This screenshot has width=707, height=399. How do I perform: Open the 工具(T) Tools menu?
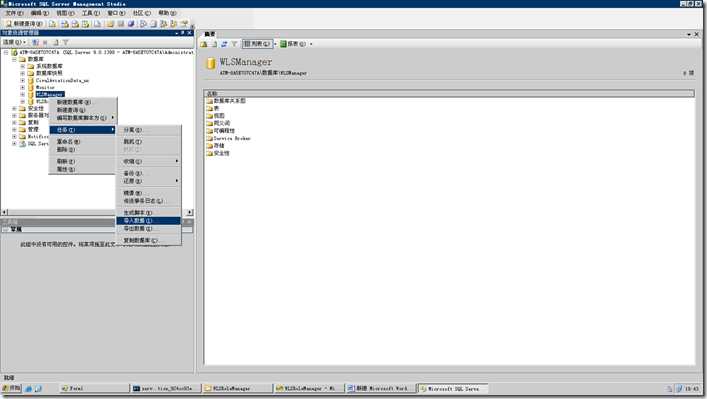pyautogui.click(x=91, y=13)
